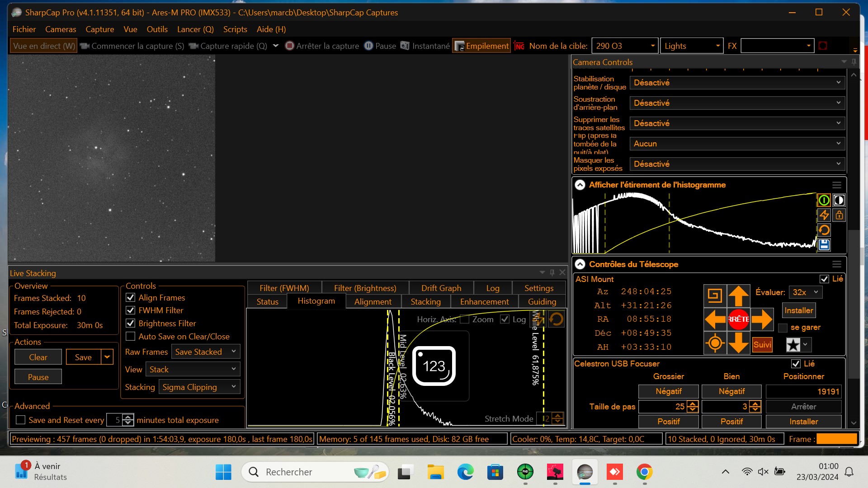Screen dimensions: 868x488
Task: Click the Suivi tracking button
Action: [762, 345]
